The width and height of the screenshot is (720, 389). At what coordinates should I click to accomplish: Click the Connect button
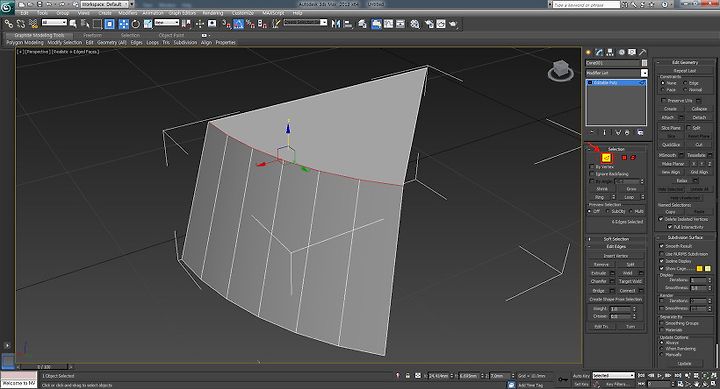coord(627,291)
